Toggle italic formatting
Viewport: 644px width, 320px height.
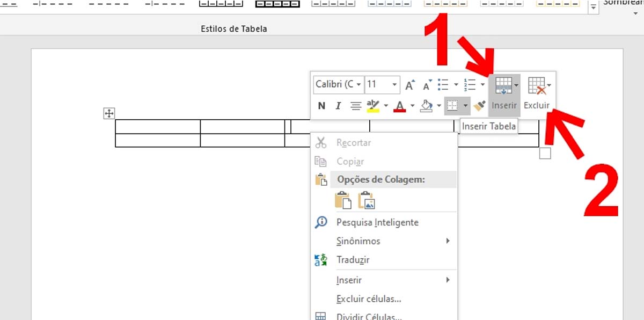click(x=338, y=106)
